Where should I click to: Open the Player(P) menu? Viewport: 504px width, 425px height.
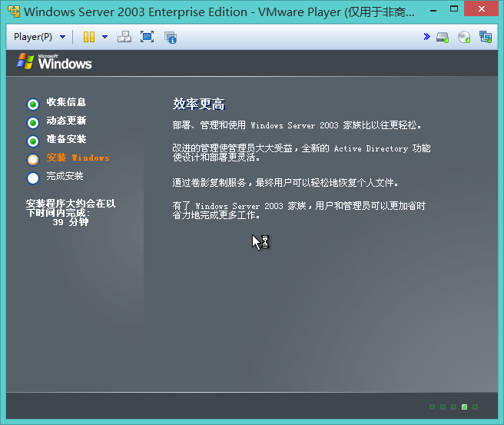33,37
